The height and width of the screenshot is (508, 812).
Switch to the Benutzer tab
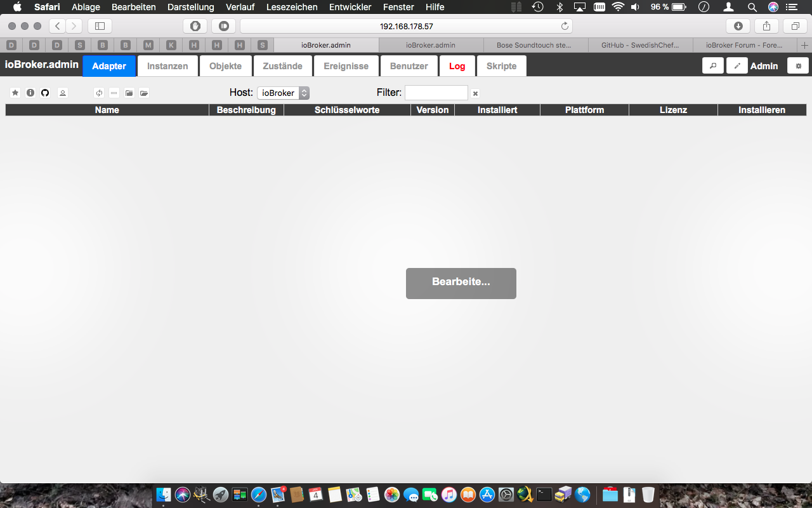(x=409, y=66)
